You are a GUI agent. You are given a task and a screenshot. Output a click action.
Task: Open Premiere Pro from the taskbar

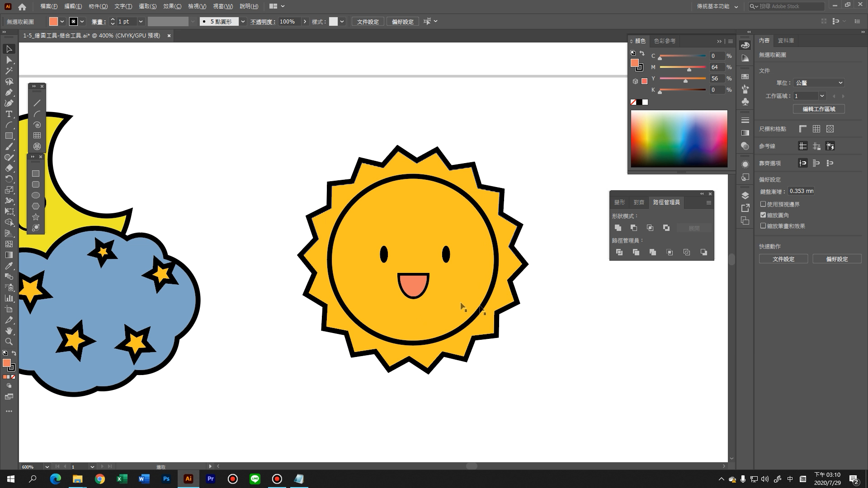click(210, 479)
